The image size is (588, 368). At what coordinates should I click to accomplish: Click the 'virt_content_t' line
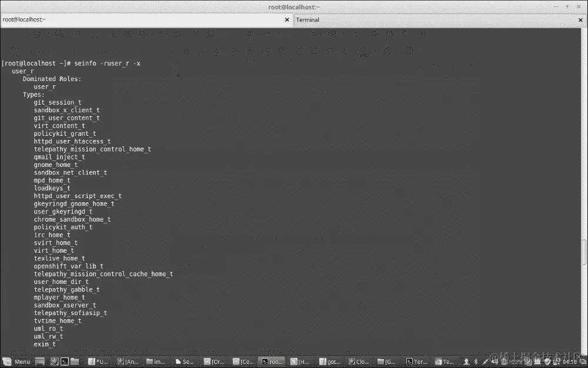(59, 126)
